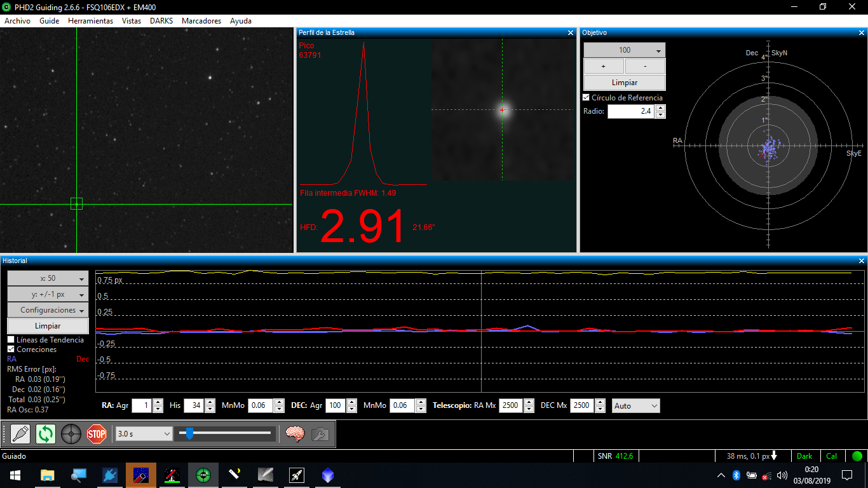The height and width of the screenshot is (488, 868).
Task: Open the x: 50 scale dropdown
Action: click(48, 278)
